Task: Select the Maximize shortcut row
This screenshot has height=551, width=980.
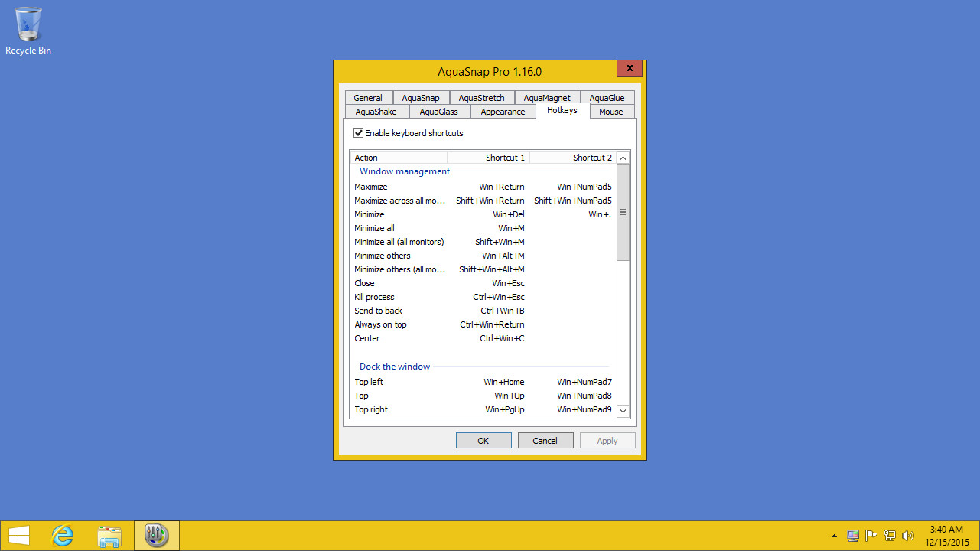Action: coord(370,186)
